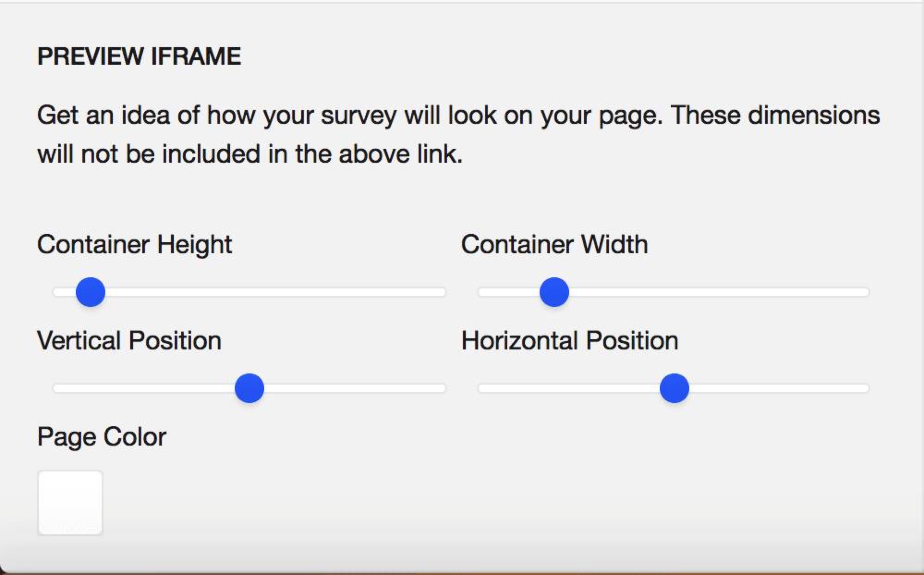The image size is (924, 575).
Task: Select the Container Width slider thumb
Action: tap(553, 292)
